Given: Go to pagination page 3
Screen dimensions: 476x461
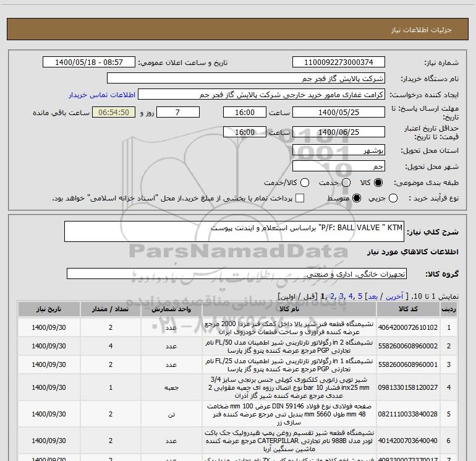Looking at the screenshot, I should (x=341, y=296).
